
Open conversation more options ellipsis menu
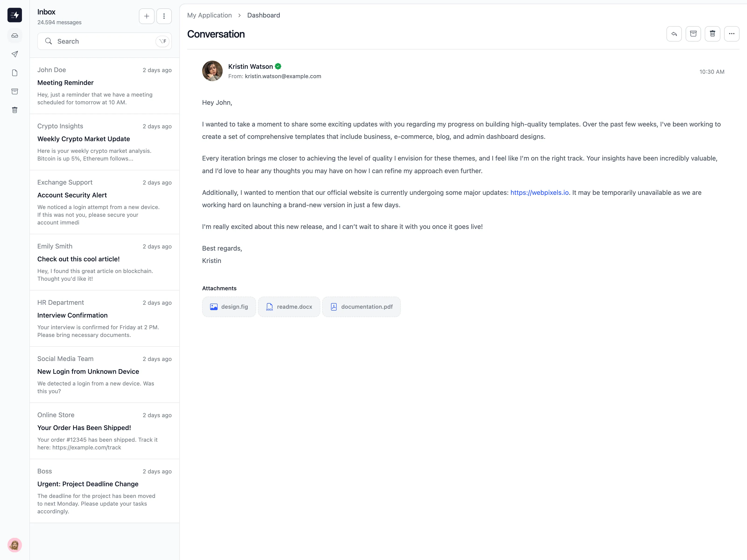(x=731, y=34)
